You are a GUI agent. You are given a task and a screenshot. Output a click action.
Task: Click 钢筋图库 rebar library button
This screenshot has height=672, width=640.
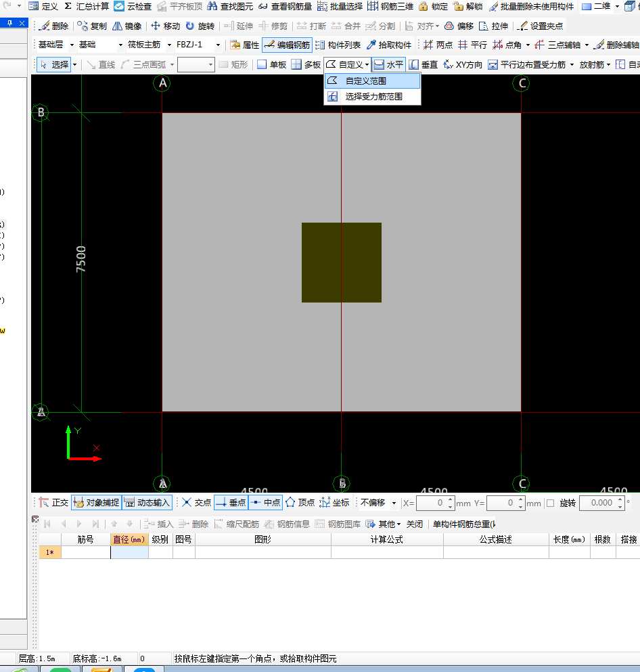click(338, 524)
